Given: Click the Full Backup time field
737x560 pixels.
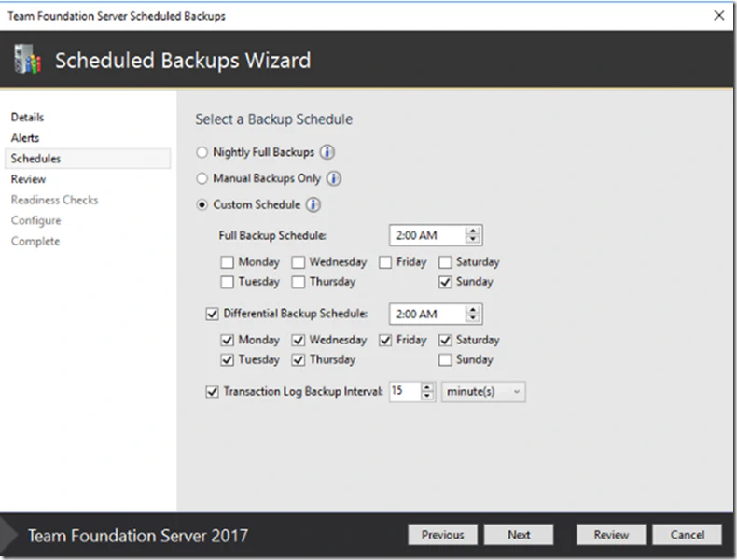Looking at the screenshot, I should pyautogui.click(x=425, y=236).
